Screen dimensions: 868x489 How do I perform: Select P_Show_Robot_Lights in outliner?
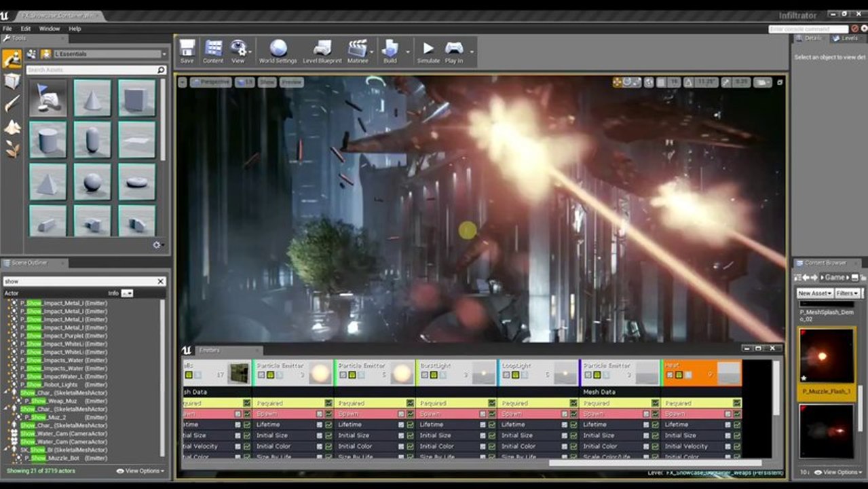(x=64, y=384)
